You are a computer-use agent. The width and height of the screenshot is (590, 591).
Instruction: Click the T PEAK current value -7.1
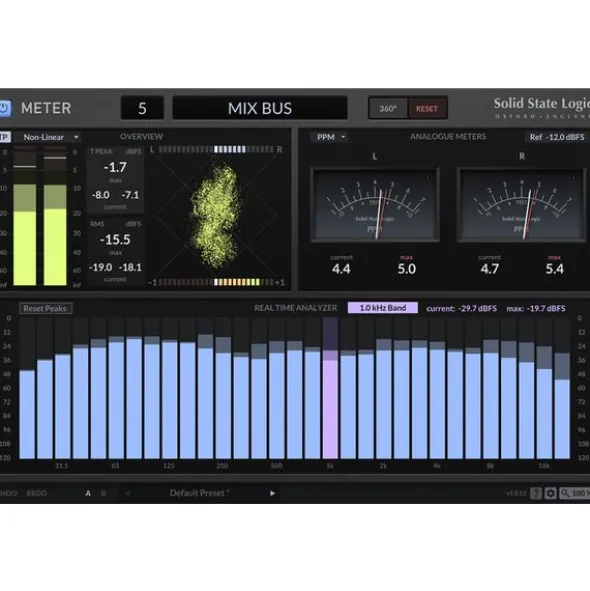click(130, 195)
